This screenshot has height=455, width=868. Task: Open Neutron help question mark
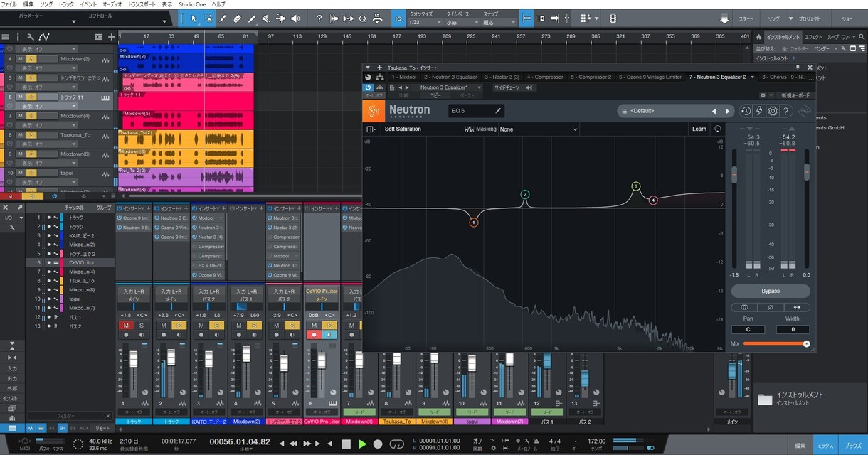[x=786, y=111]
